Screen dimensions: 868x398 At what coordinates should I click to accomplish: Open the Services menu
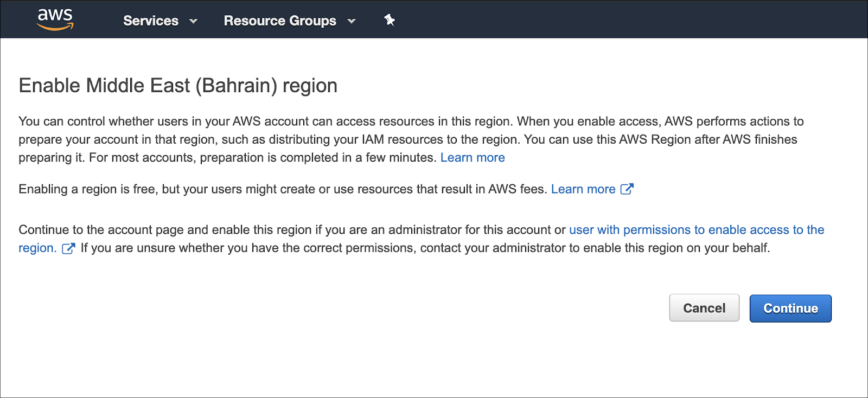[x=151, y=21]
